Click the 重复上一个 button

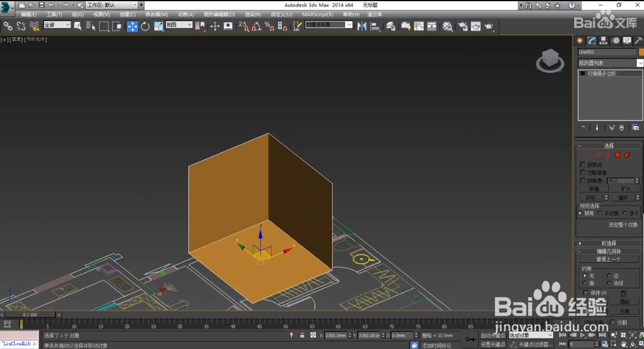(x=609, y=260)
